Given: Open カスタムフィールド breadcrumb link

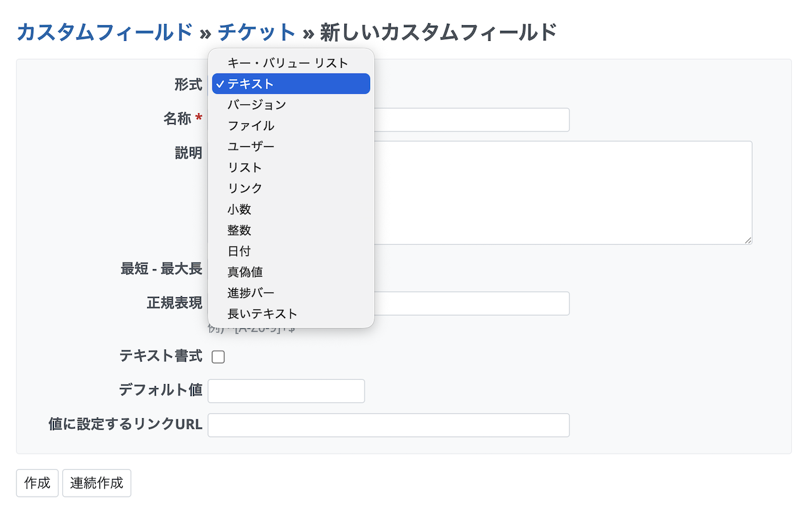Looking at the screenshot, I should click(x=104, y=31).
